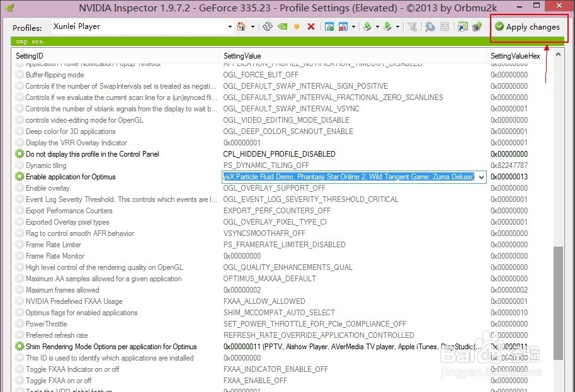Viewport: 575px width, 392px height.
Task: Click the SHIM_MCCOMPAT_AUTO_SELECT value
Action: (279, 313)
